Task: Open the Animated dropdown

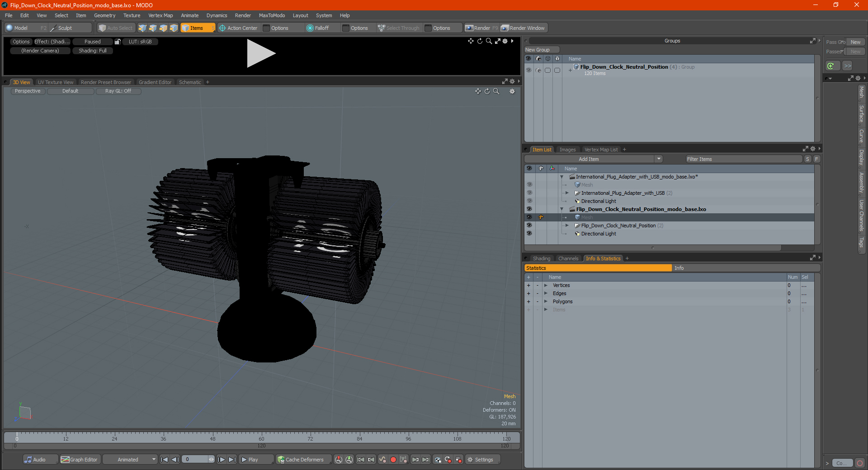Action: (130, 460)
